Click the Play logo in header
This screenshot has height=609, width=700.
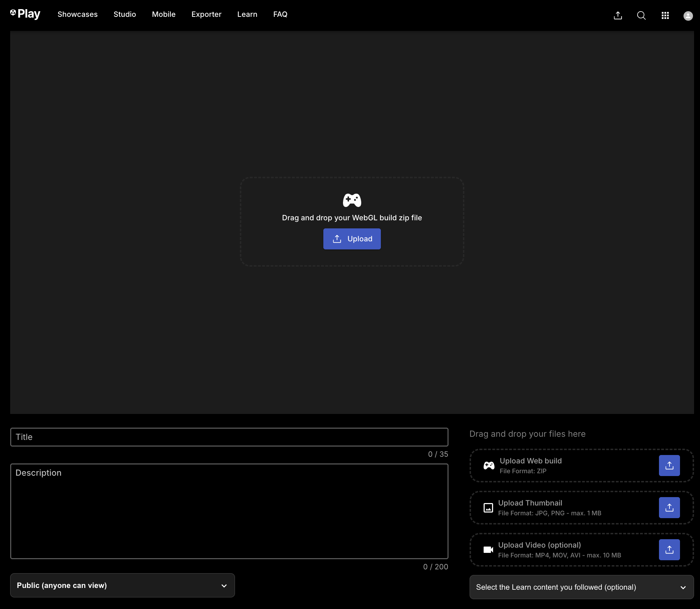[25, 14]
